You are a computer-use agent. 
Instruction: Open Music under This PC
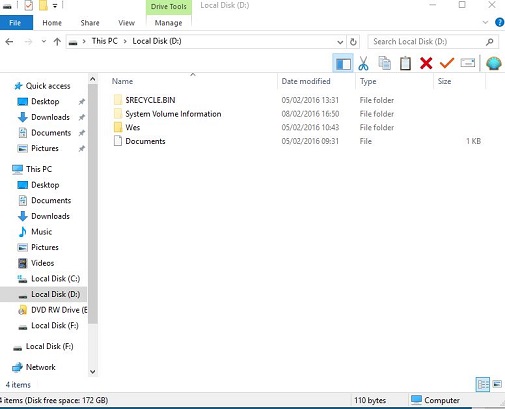pos(41,232)
